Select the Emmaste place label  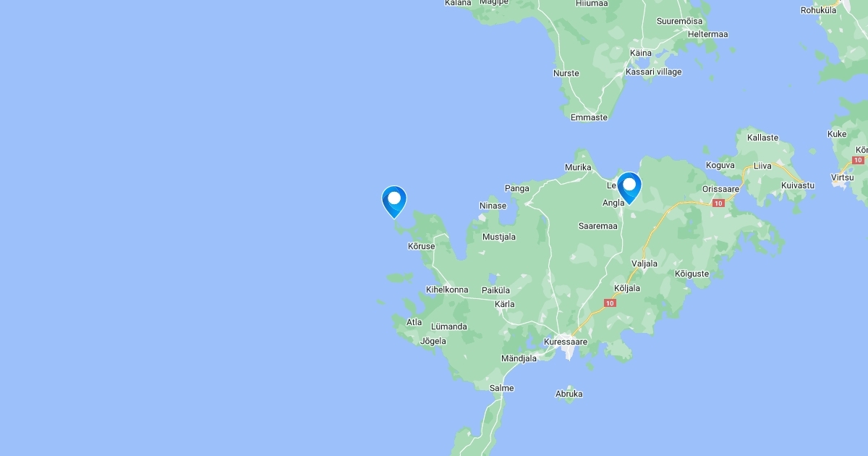click(589, 117)
